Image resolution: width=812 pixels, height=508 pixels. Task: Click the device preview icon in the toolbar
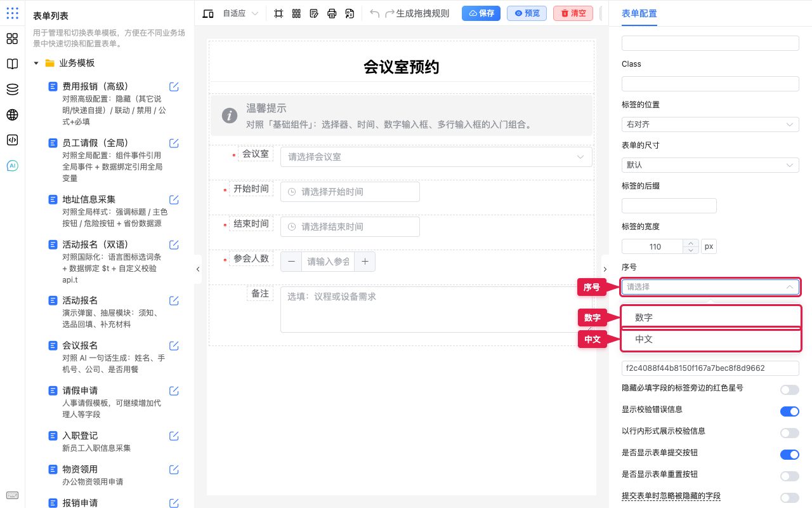208,13
